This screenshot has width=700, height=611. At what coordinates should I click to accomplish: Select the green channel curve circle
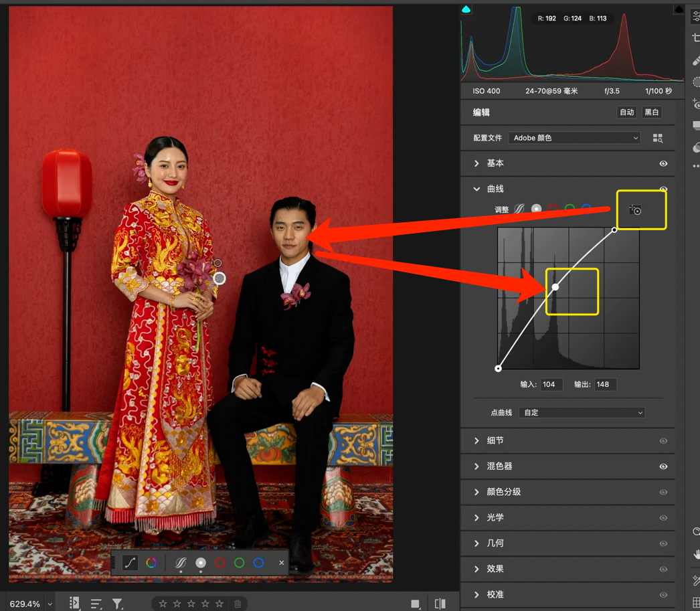pyautogui.click(x=570, y=207)
